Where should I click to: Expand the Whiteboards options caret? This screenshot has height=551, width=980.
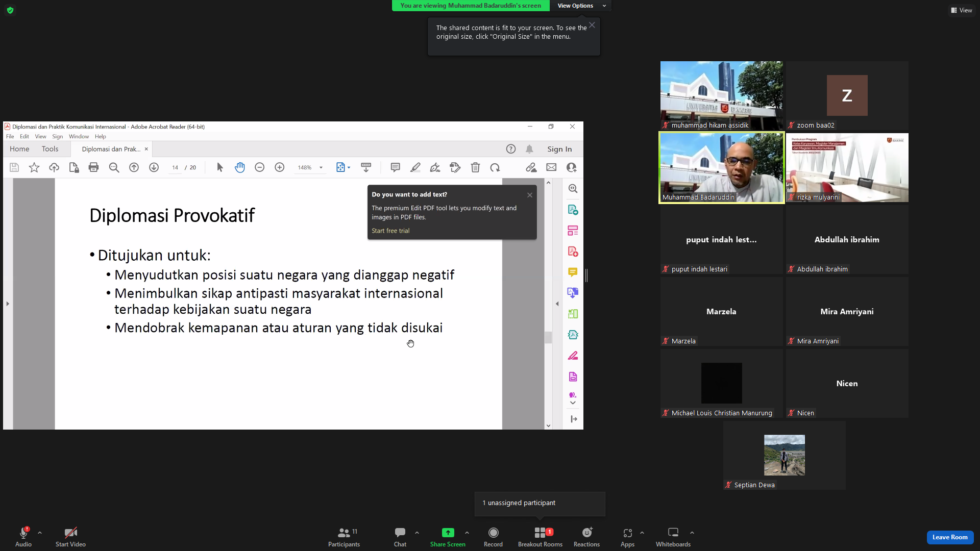click(692, 533)
